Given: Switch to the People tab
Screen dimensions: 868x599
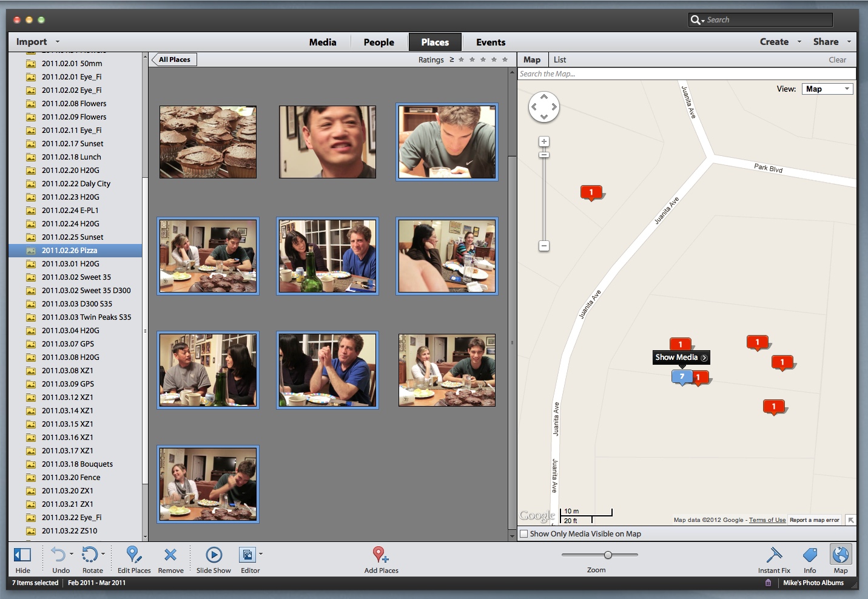Looking at the screenshot, I should [378, 42].
